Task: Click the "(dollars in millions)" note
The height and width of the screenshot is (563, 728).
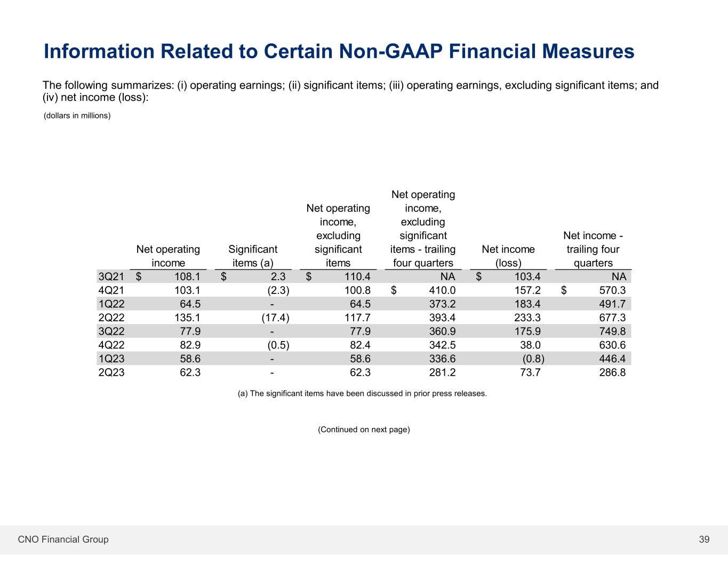Action: click(x=77, y=116)
